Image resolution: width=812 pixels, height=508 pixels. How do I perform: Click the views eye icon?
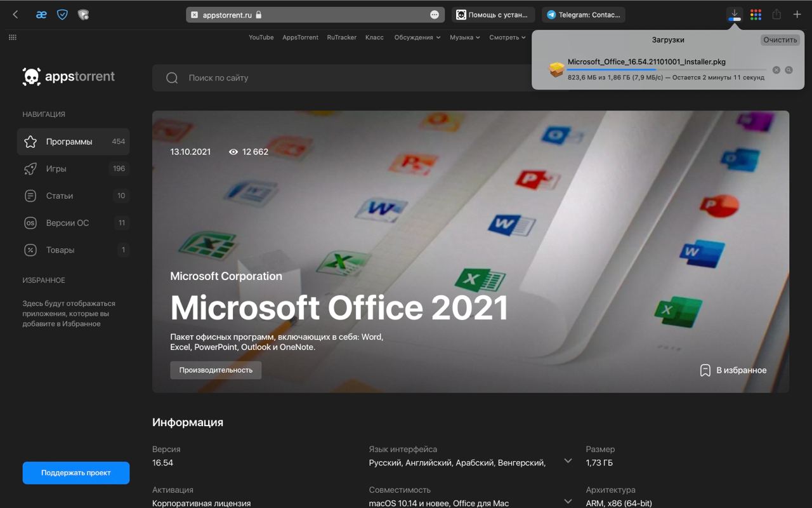coord(233,152)
